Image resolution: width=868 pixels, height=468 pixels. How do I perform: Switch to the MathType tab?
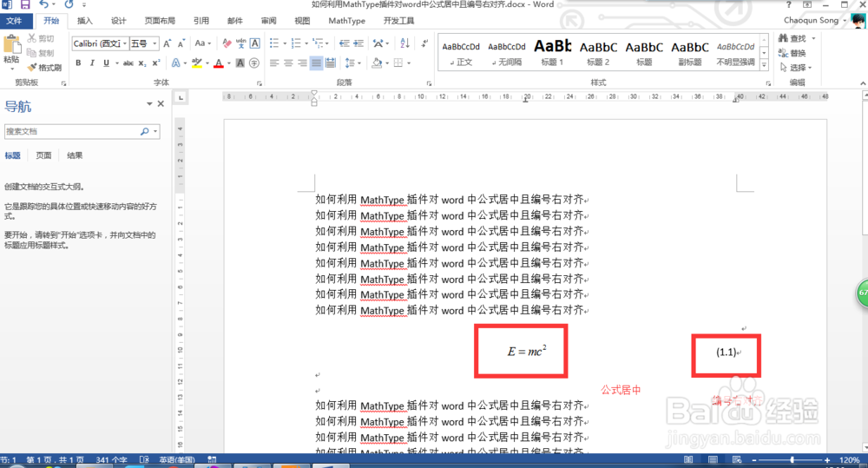[x=346, y=21]
